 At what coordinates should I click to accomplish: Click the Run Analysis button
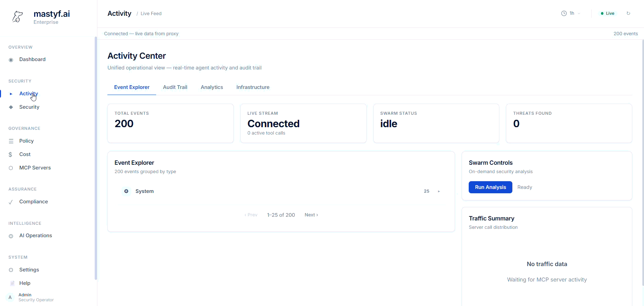[x=490, y=187]
